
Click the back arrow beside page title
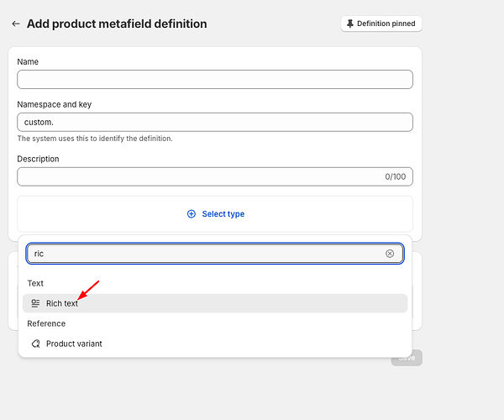point(16,24)
